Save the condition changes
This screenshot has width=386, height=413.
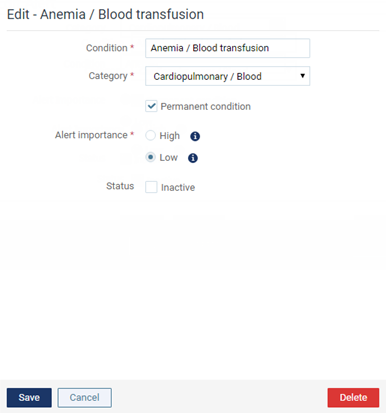click(x=29, y=397)
